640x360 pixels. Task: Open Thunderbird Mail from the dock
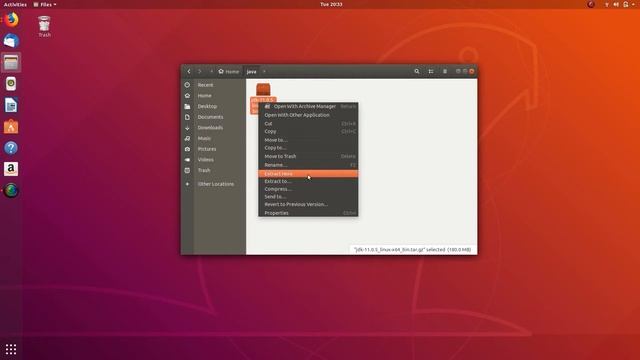11,41
